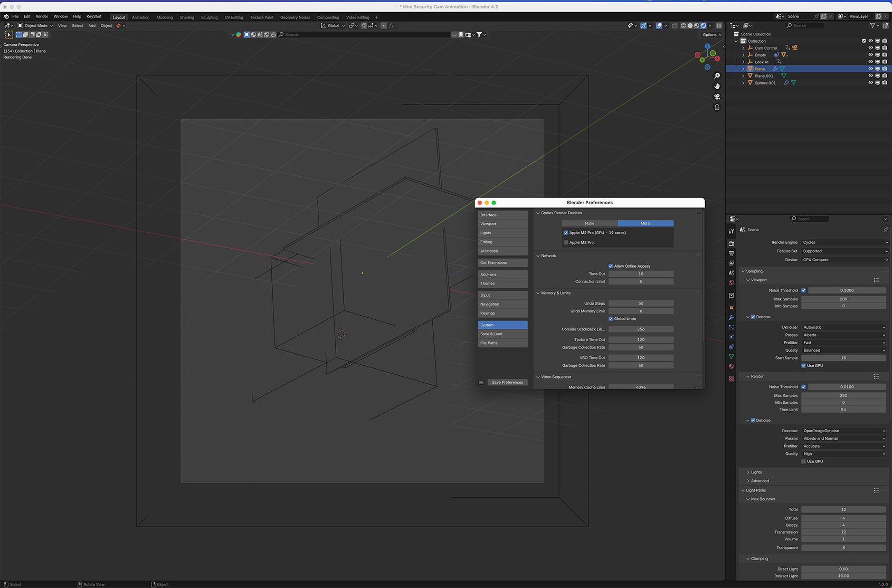892x588 pixels.
Task: Click the zoom magnifier icon in viewport
Action: [717, 76]
